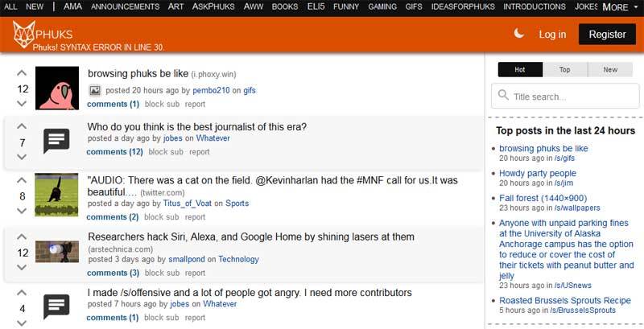Open the pink parrot thumbnail
This screenshot has height=329, width=644.
pos(57,88)
